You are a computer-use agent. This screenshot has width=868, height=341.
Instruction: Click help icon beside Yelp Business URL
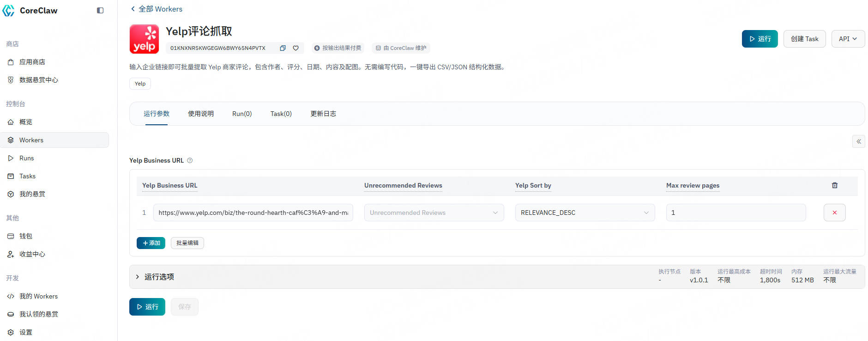[x=190, y=160]
